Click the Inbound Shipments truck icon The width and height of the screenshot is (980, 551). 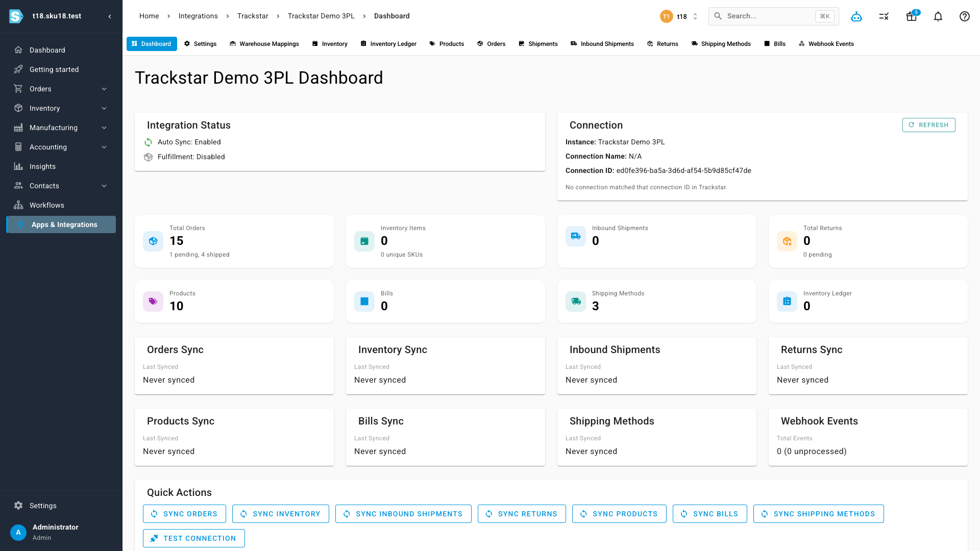(x=576, y=236)
